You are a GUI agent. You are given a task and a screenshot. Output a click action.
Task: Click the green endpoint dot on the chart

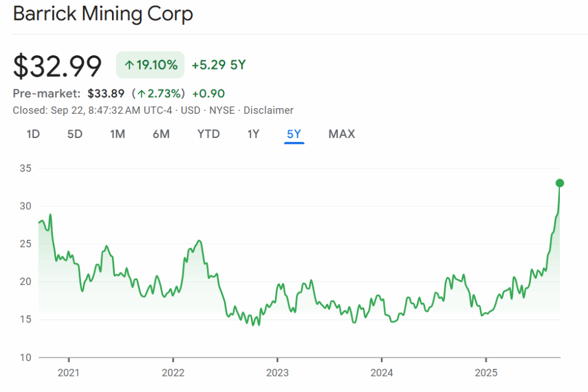tap(560, 183)
